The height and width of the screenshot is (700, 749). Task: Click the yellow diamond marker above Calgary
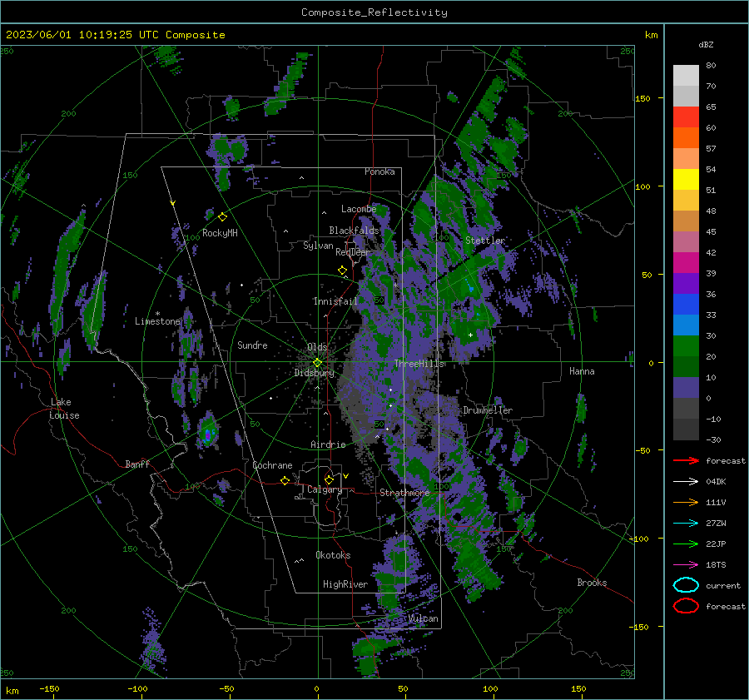(x=329, y=479)
